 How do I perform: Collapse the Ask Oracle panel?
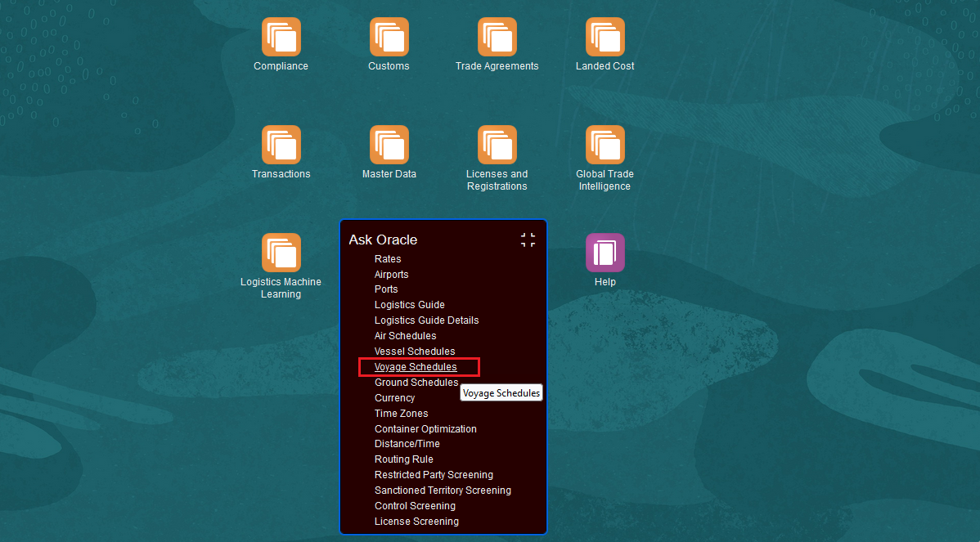coord(528,240)
